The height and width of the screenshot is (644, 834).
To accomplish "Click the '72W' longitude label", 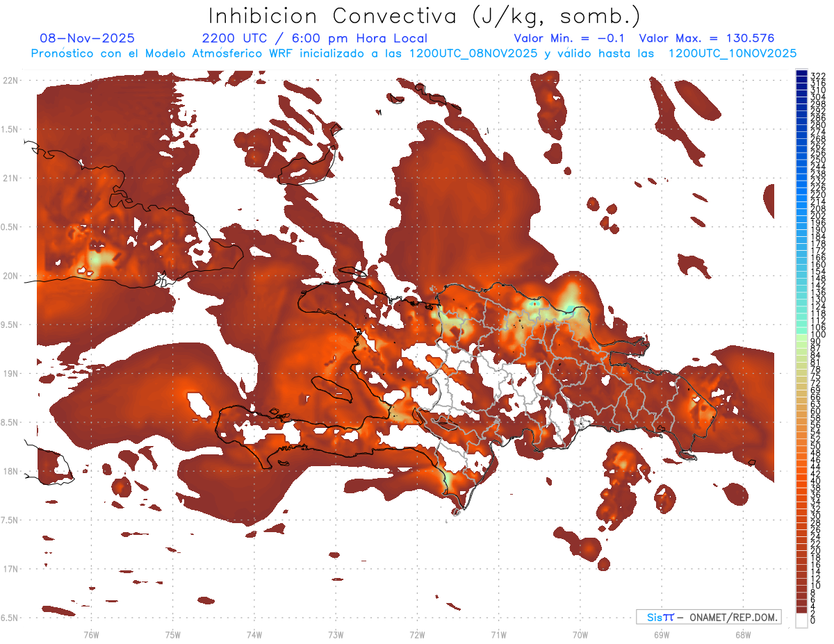I will click(x=418, y=635).
